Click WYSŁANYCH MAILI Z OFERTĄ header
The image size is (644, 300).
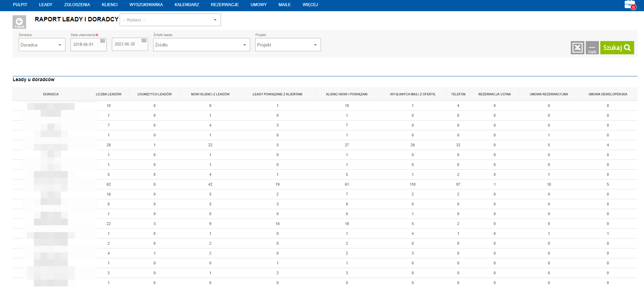(x=412, y=94)
